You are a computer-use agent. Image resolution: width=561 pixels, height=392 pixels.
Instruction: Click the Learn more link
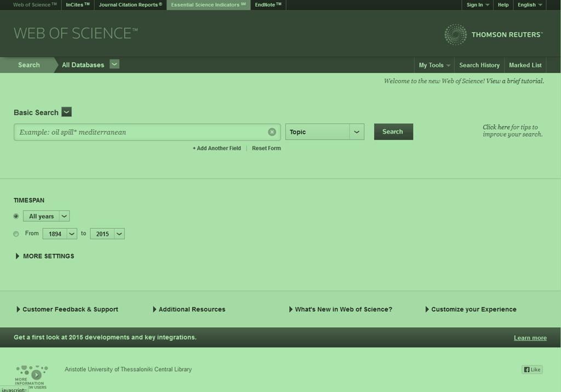(530, 338)
